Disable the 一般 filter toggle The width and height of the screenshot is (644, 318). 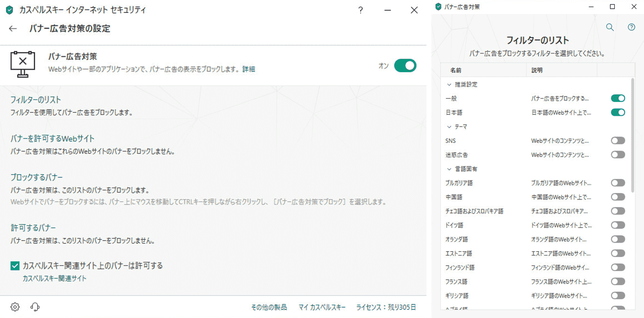tap(618, 98)
